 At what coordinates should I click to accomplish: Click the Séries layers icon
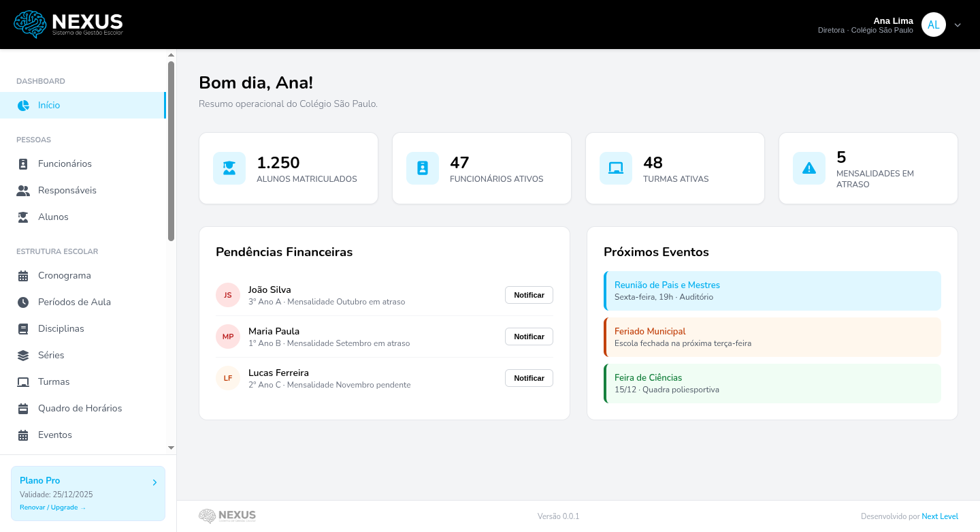pos(23,356)
